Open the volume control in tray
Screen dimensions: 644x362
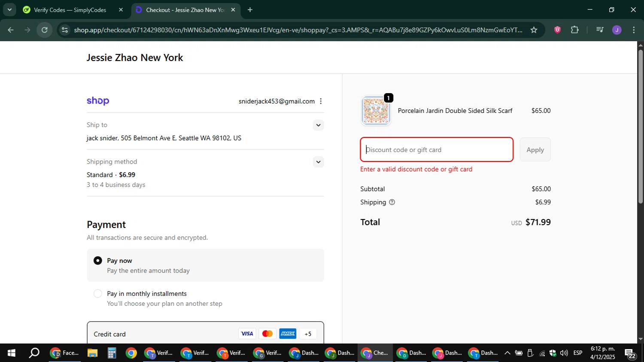pyautogui.click(x=564, y=353)
